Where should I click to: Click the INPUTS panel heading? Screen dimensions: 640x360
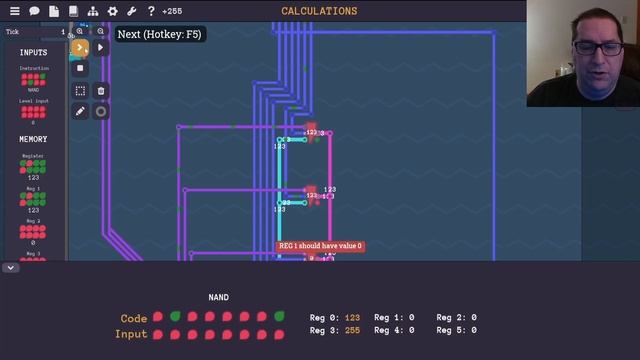point(33,53)
